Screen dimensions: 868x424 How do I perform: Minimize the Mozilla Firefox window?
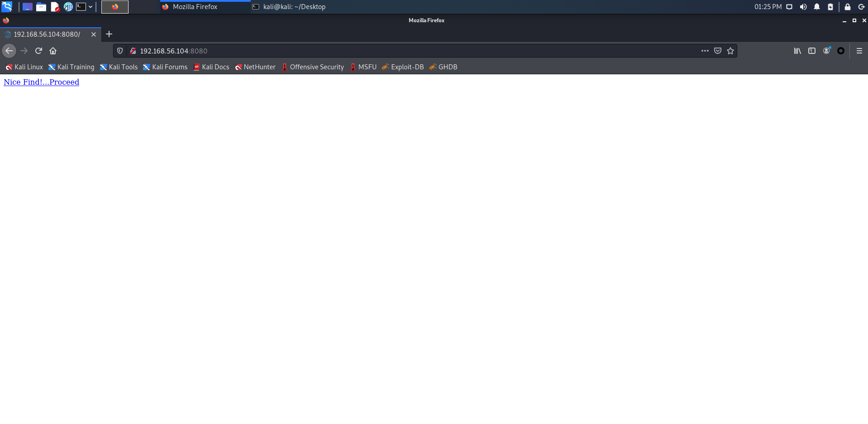(844, 20)
